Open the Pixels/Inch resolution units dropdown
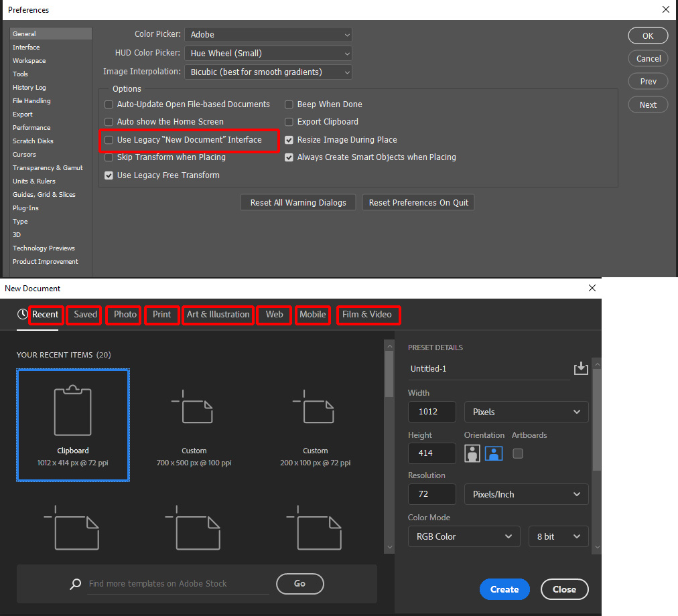The height and width of the screenshot is (616, 678). coord(526,494)
